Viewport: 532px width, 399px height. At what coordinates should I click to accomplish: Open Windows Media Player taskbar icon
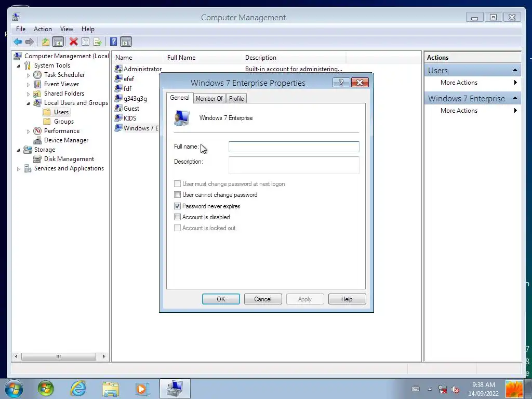142,389
